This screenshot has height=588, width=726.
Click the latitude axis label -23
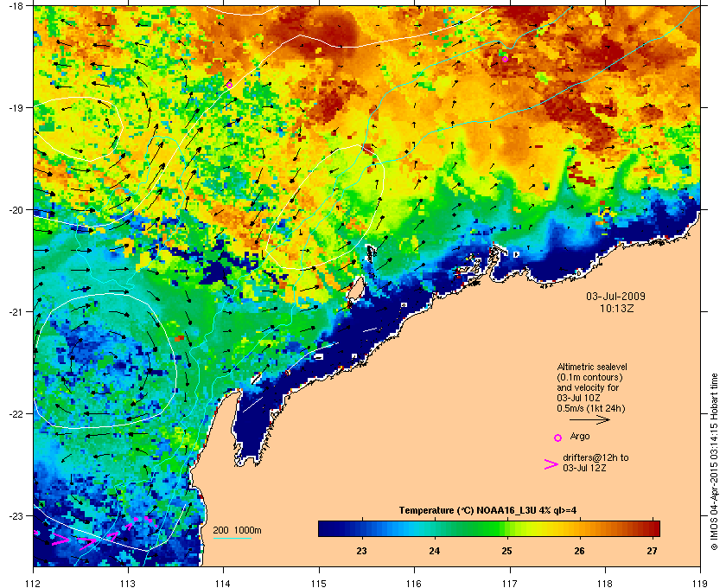point(16,515)
